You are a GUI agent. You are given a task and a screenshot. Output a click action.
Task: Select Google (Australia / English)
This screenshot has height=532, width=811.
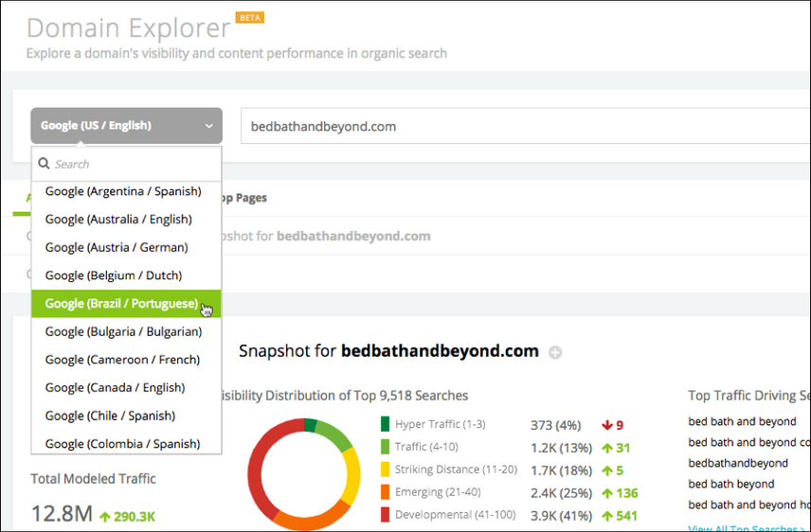(126, 220)
